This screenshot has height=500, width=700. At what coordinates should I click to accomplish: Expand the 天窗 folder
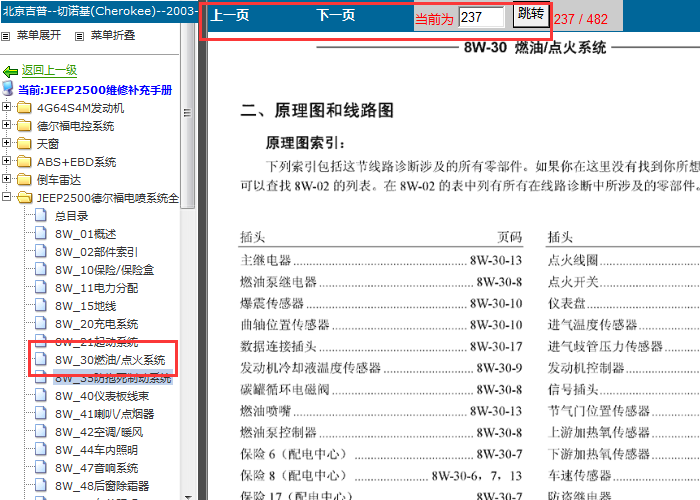coord(6,142)
